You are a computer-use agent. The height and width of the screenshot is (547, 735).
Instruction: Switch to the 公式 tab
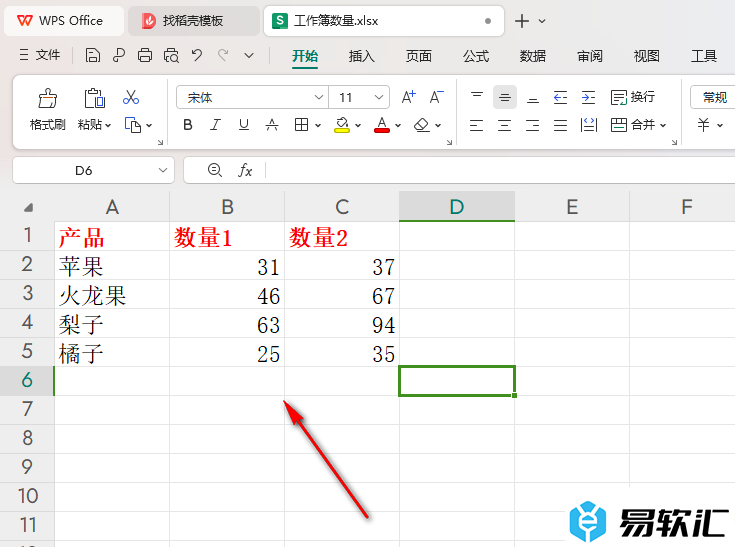[476, 56]
